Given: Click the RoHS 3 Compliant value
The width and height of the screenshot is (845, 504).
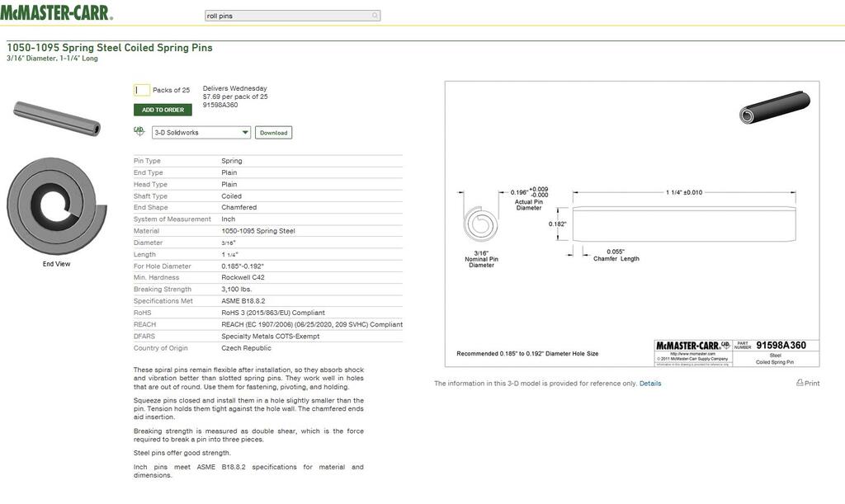Looking at the screenshot, I should coord(273,313).
